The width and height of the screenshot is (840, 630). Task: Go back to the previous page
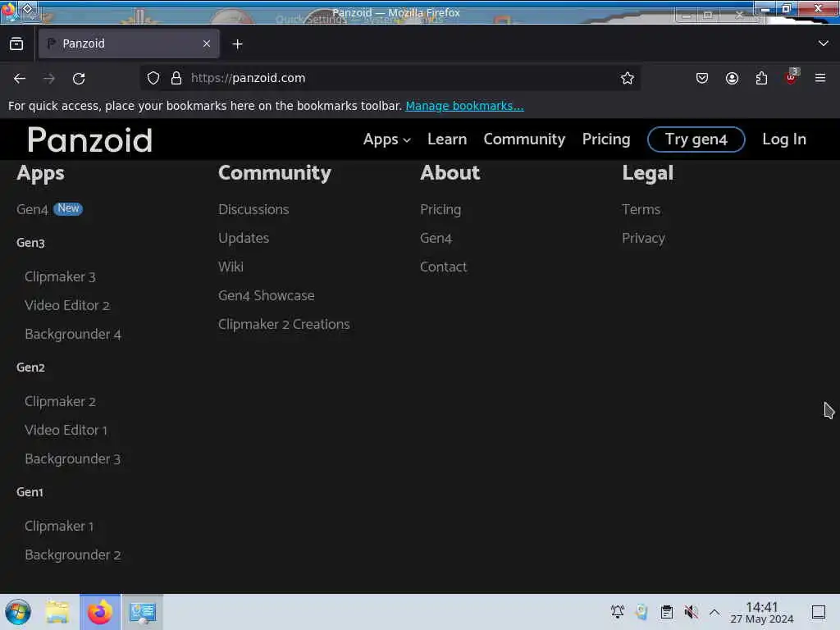[x=20, y=78]
